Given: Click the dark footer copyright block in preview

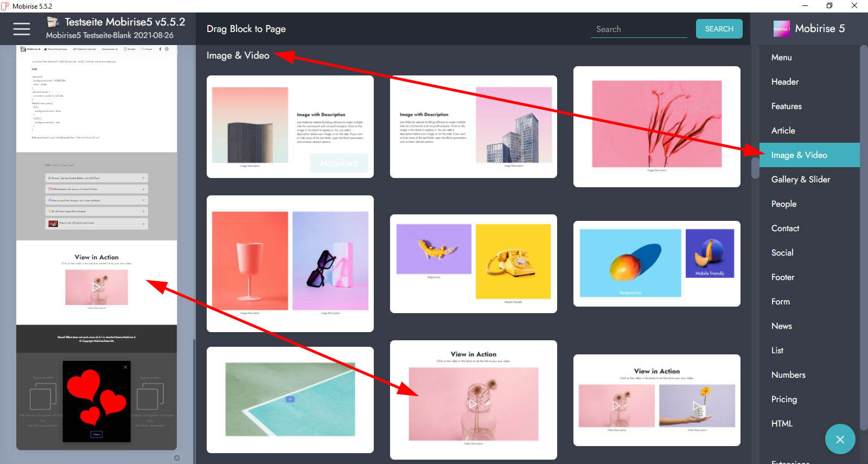Looking at the screenshot, I should tap(97, 339).
